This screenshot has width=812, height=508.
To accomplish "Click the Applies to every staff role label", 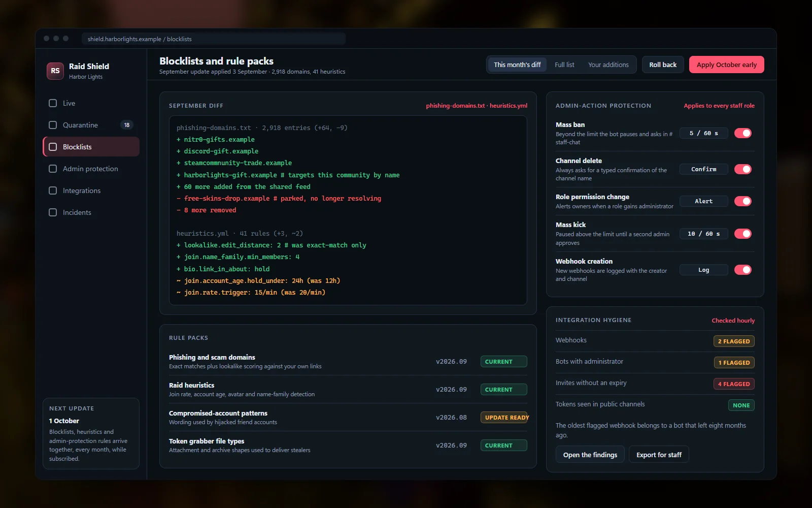I will click(719, 106).
